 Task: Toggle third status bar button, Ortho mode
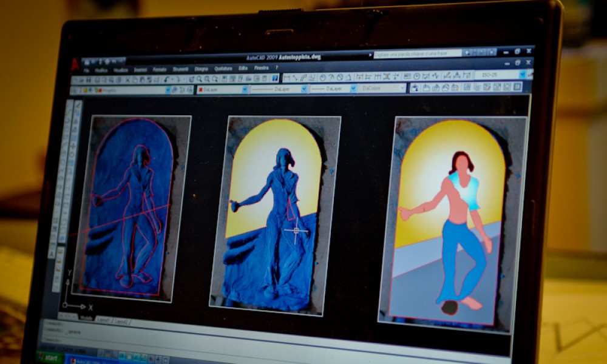click(x=115, y=356)
